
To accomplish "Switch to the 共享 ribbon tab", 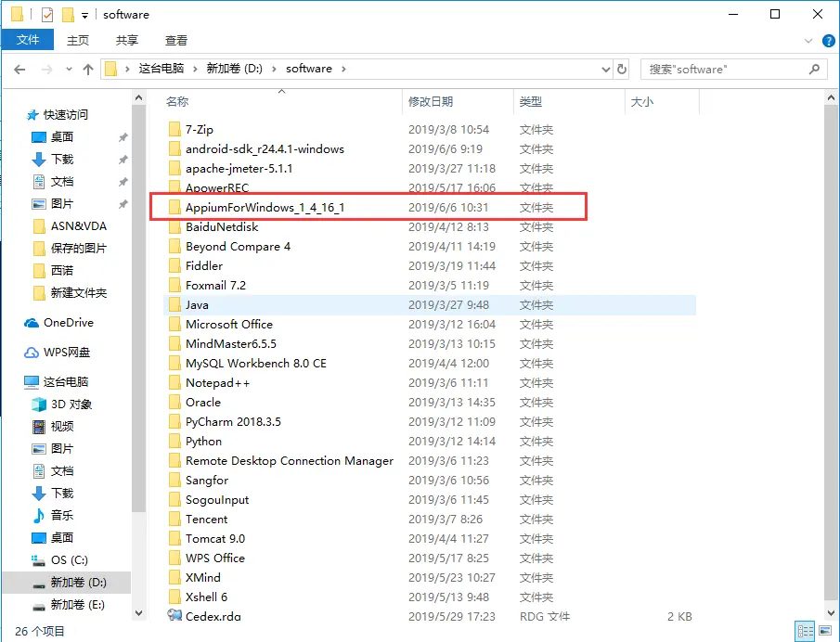I will (x=127, y=40).
